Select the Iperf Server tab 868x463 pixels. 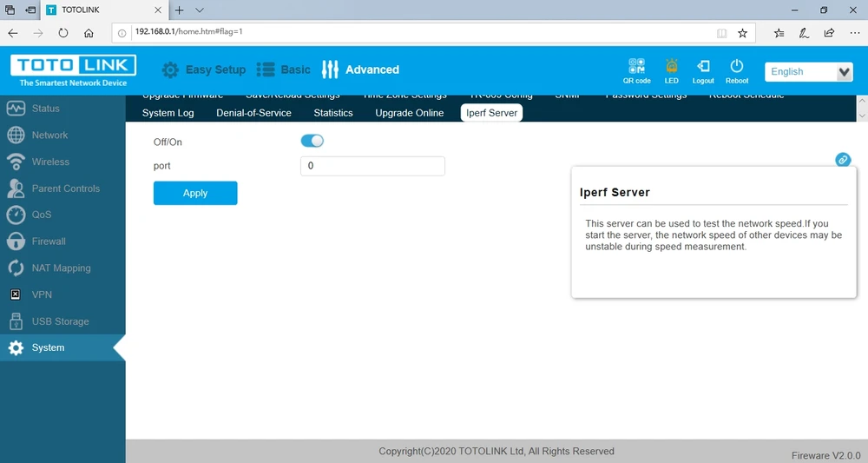491,113
